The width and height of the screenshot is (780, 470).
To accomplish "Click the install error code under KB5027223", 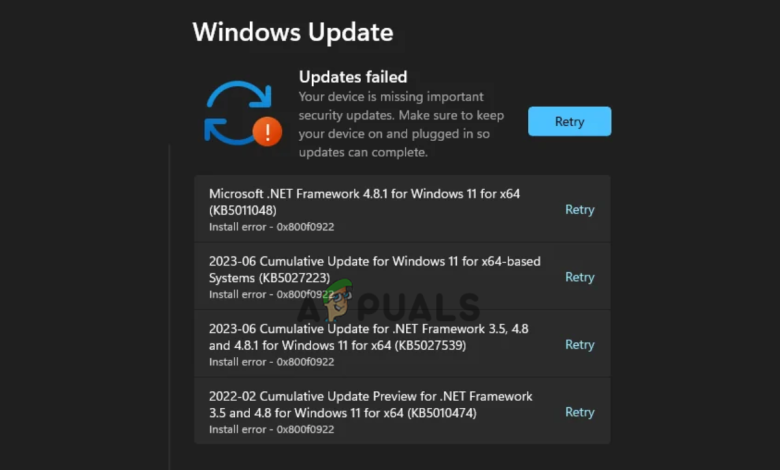I will tap(272, 294).
